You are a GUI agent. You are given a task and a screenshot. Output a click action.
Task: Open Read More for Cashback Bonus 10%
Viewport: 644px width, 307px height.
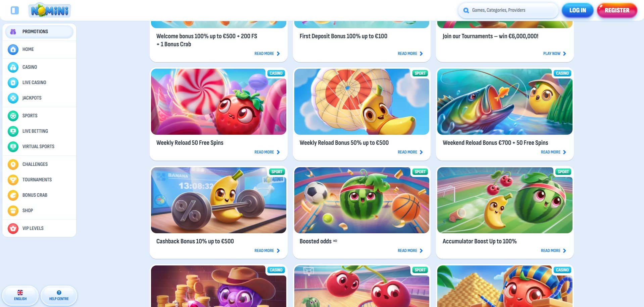coord(267,251)
